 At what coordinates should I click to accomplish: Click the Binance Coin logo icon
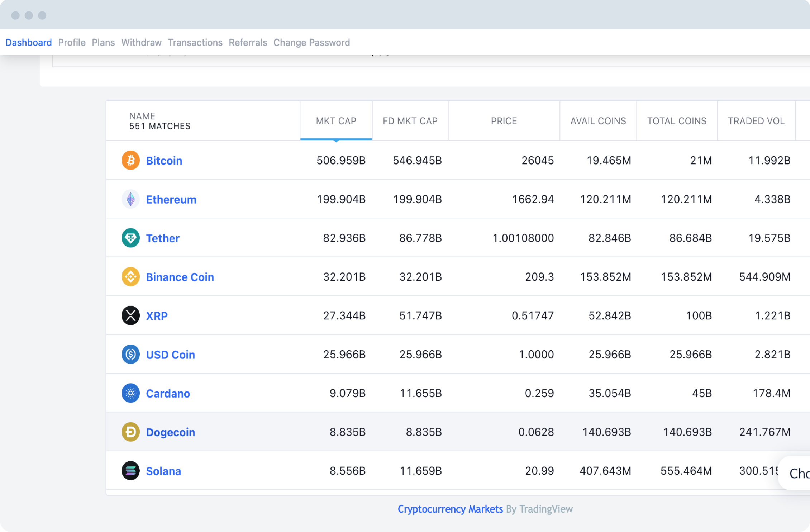click(x=130, y=277)
